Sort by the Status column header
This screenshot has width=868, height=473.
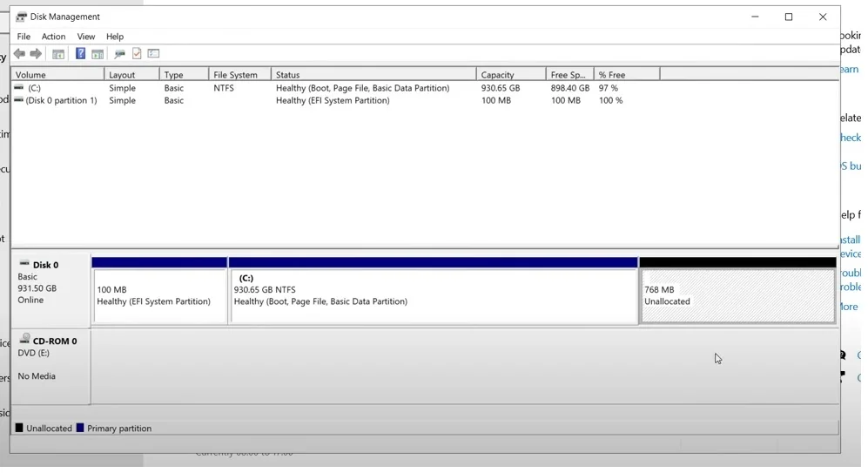(x=373, y=74)
